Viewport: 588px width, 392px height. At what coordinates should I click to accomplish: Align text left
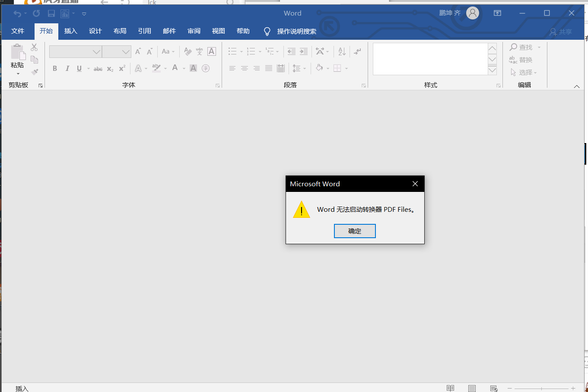[x=232, y=68]
